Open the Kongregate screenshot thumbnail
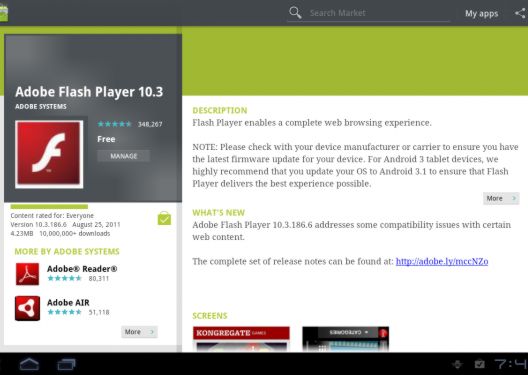The height and width of the screenshot is (375, 528). (241, 339)
